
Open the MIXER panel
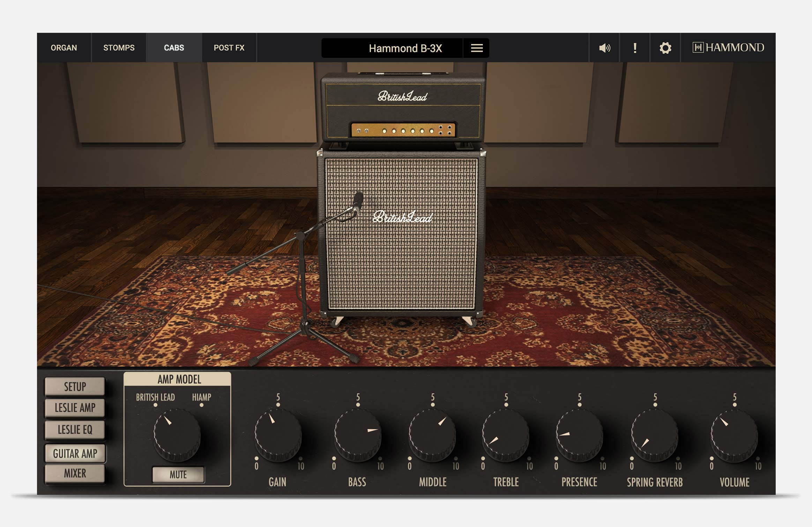pos(74,474)
